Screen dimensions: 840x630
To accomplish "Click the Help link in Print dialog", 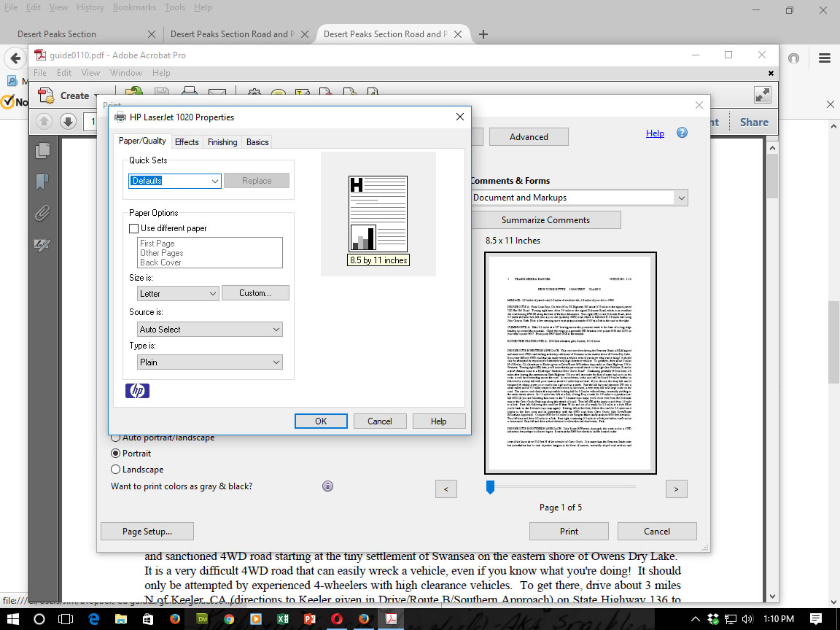I will coord(655,133).
